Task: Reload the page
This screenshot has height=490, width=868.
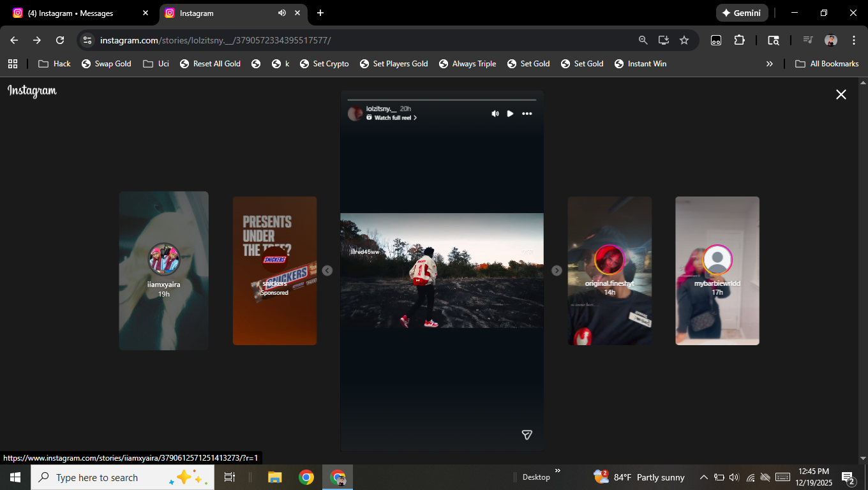Action: (x=60, y=40)
